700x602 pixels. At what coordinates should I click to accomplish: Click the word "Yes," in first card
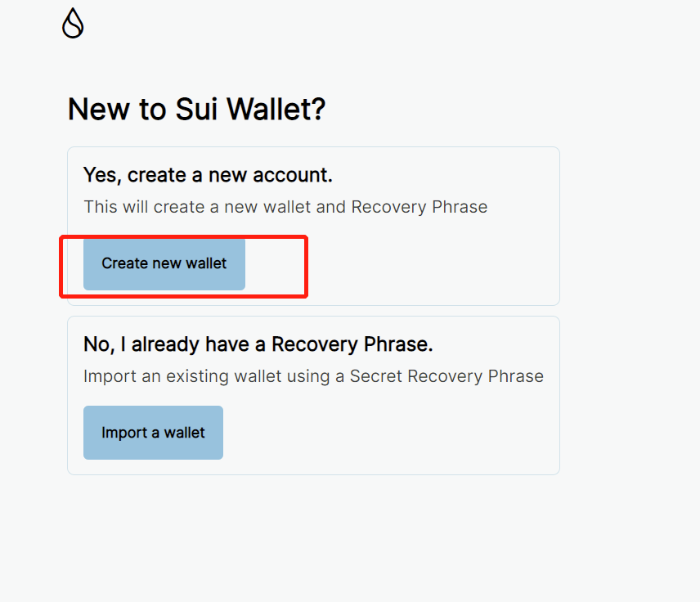coord(103,175)
